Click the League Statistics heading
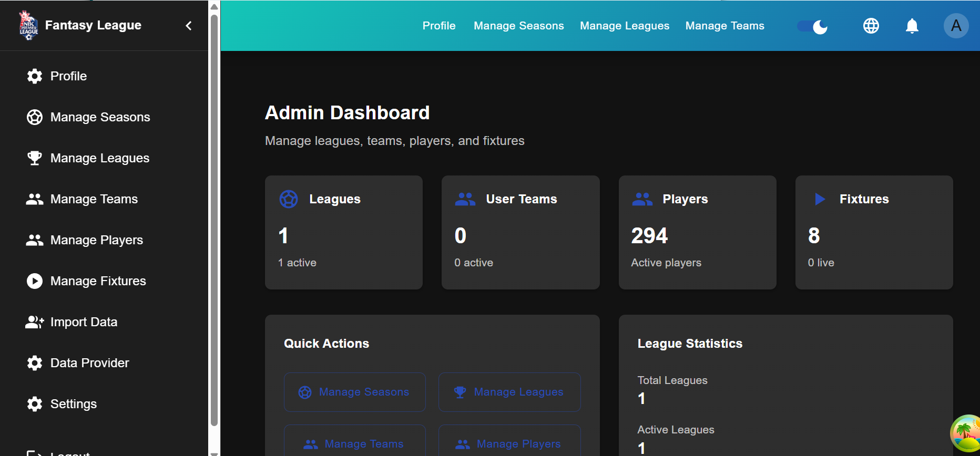 (x=690, y=344)
